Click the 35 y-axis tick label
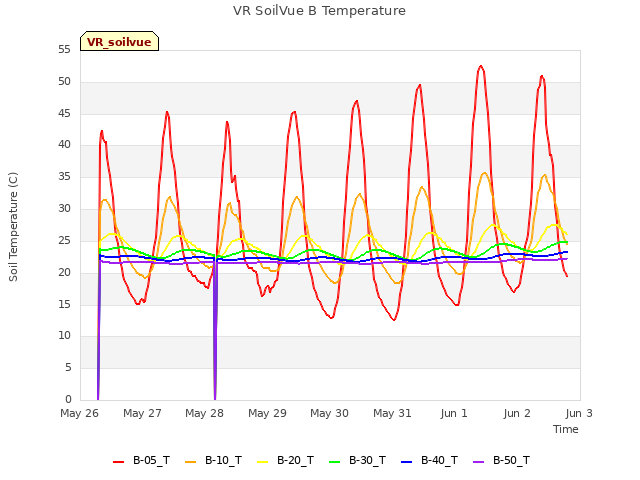This screenshot has height=480, width=640. [64, 177]
